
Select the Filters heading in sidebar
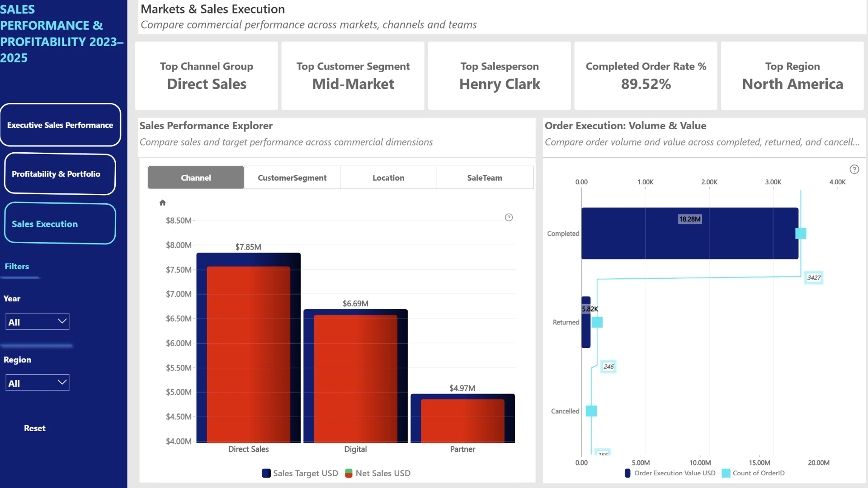click(x=17, y=267)
